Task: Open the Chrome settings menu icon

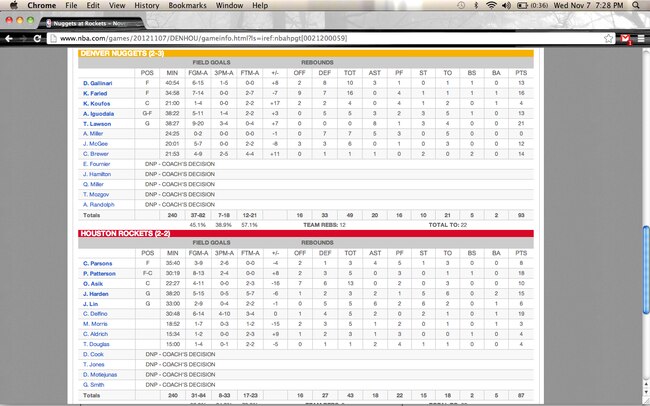Action: click(x=641, y=39)
